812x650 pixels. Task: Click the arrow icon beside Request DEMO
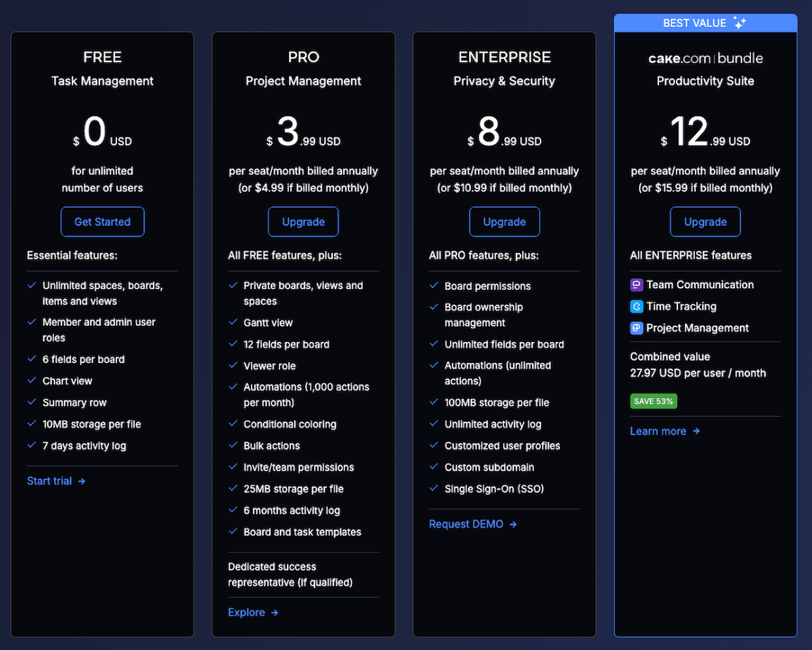(x=512, y=524)
